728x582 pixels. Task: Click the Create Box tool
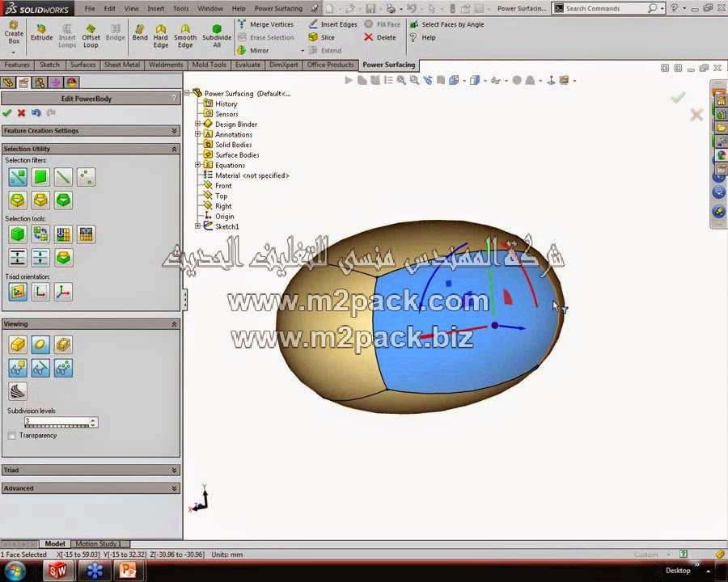point(14,33)
